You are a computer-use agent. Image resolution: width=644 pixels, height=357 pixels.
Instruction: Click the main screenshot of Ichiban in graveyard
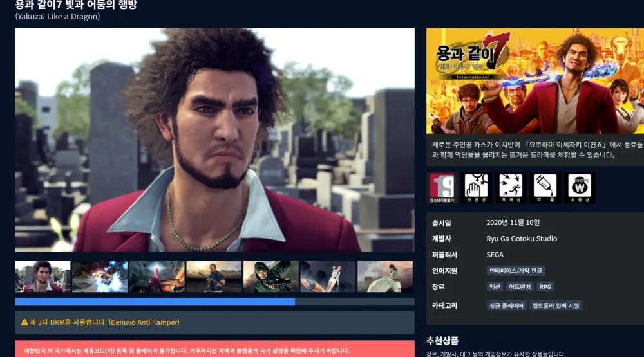click(x=215, y=140)
